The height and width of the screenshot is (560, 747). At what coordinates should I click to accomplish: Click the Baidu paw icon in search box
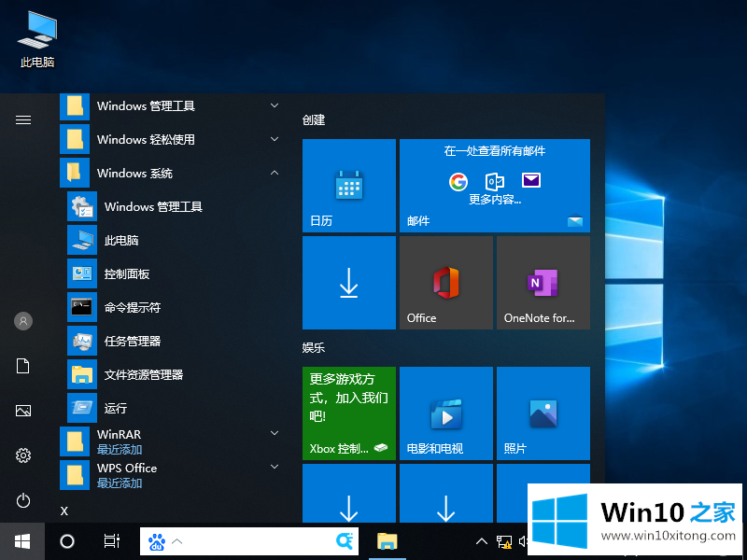click(157, 541)
